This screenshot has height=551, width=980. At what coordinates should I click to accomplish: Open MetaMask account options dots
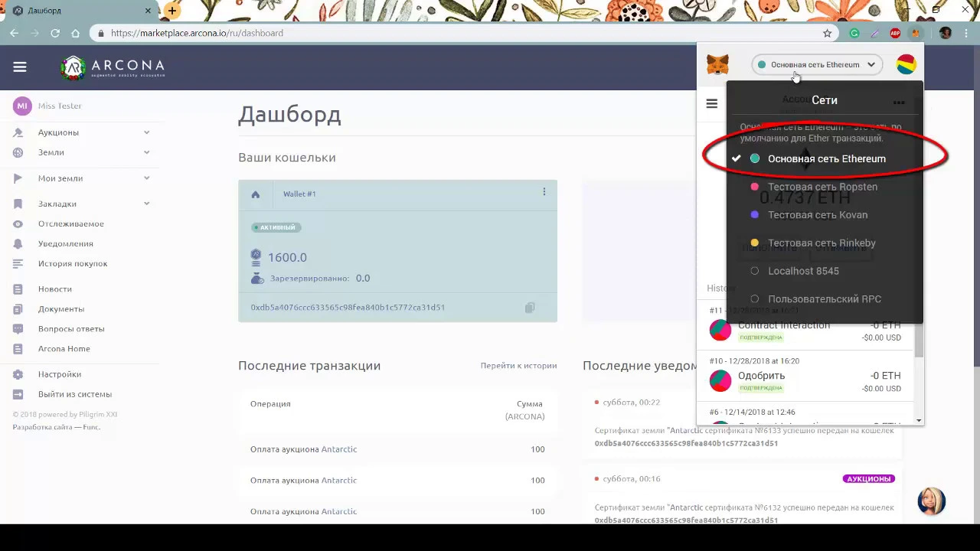pos(899,103)
